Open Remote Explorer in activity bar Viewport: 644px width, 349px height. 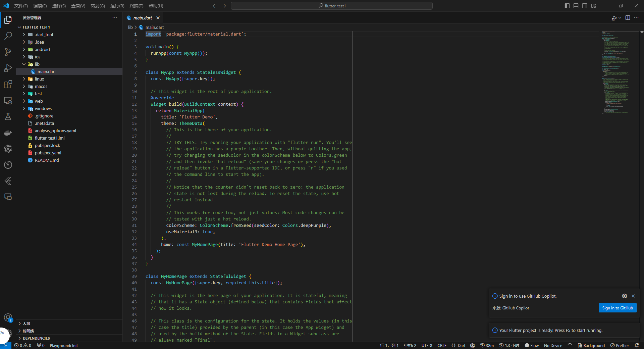click(8, 100)
